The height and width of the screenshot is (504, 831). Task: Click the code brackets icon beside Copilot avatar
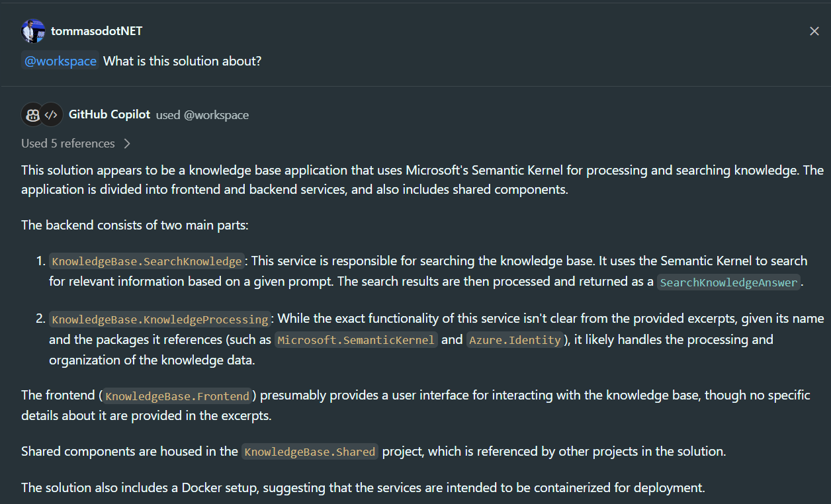[x=52, y=114]
